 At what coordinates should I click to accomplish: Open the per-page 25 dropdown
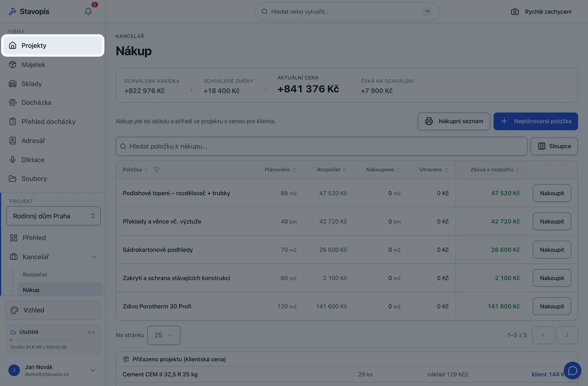164,335
